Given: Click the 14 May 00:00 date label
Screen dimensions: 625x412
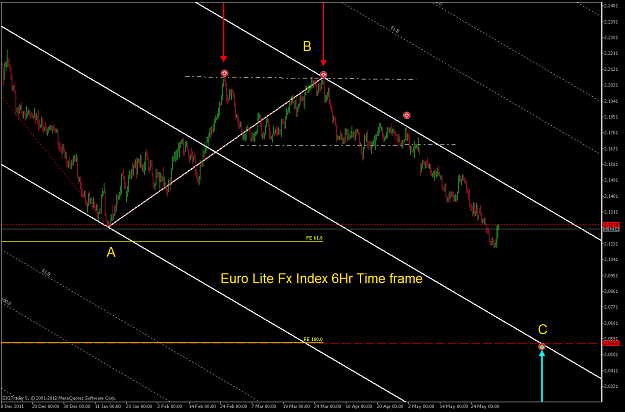Looking at the screenshot, I should click(452, 406).
